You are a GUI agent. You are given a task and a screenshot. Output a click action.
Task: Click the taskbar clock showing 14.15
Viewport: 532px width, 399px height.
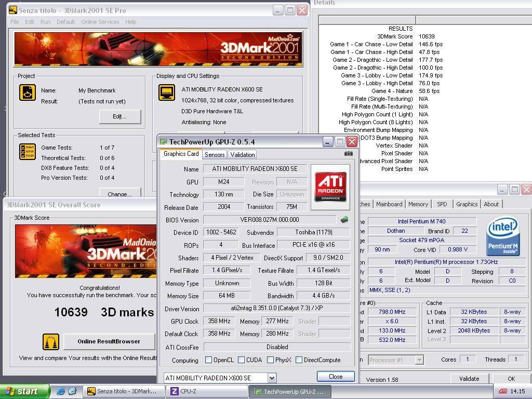click(517, 391)
